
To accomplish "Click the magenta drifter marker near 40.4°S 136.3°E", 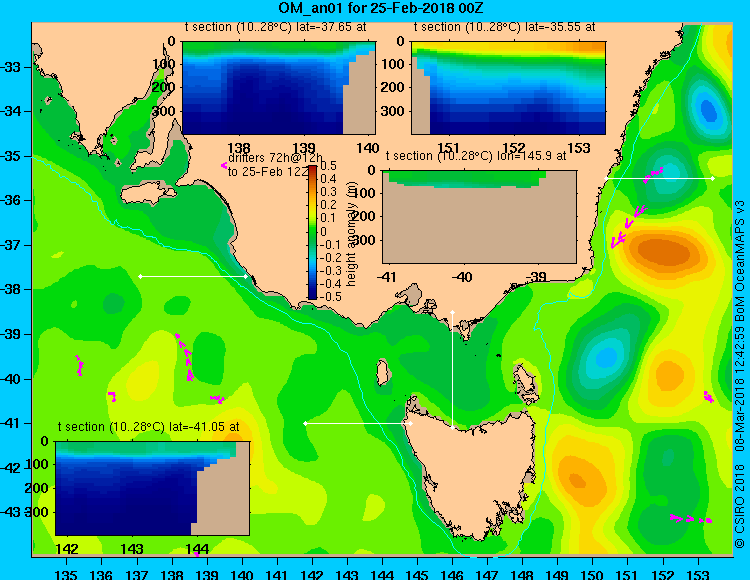I will 112,396.
